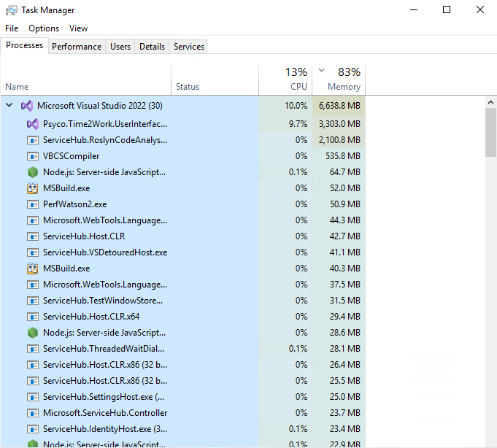This screenshot has height=448, width=497.
Task: Click the Node.js icon with 64.7 MB
Action: 33,172
